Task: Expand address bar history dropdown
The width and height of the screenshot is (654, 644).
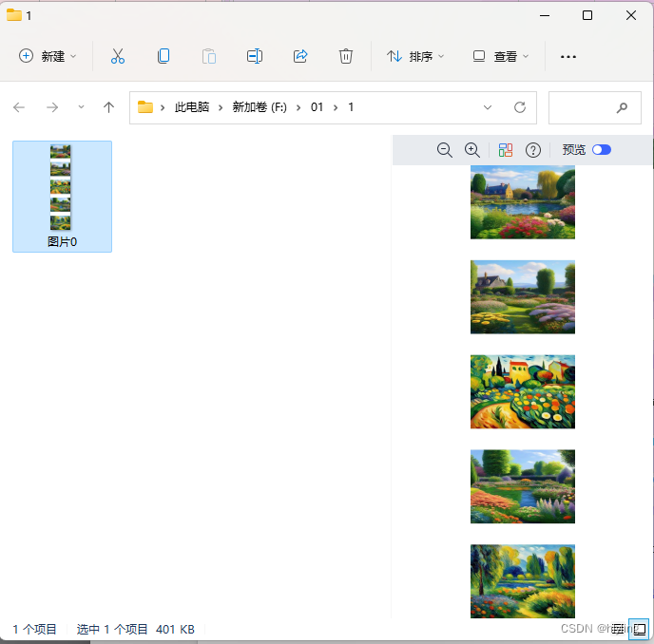Action: click(x=487, y=107)
